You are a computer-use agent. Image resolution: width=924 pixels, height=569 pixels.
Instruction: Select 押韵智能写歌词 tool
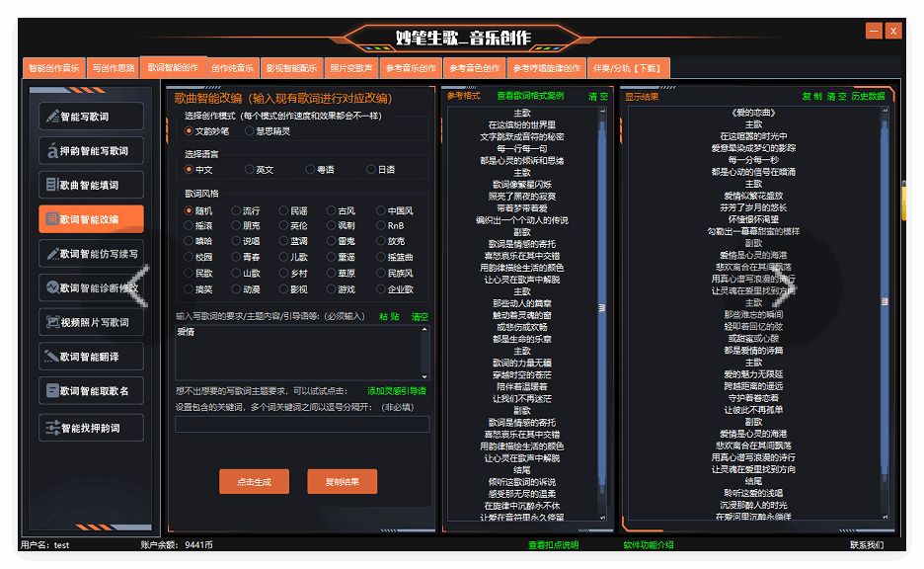(91, 151)
